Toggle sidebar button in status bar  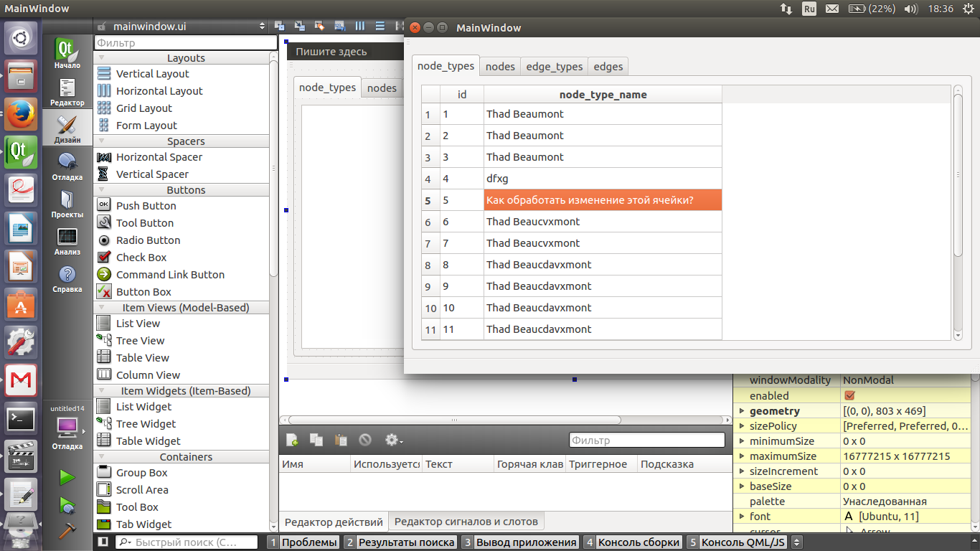[x=103, y=542]
